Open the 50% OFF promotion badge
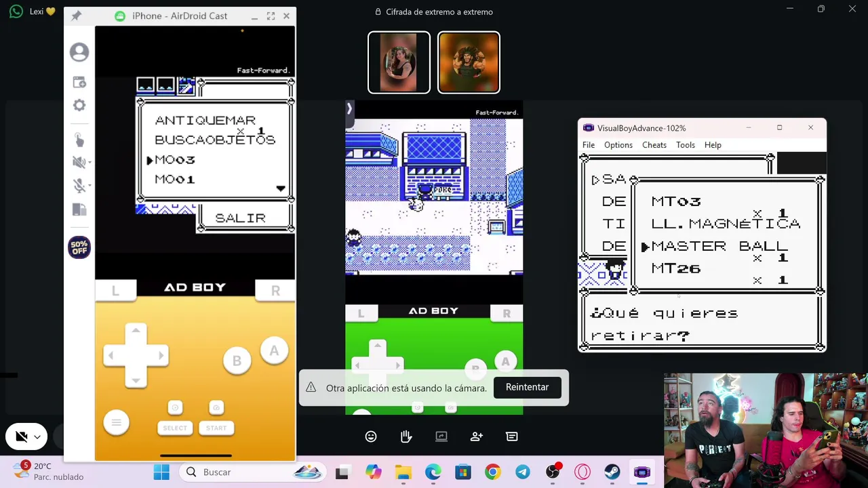Viewport: 868px width, 488px height. 79,247
